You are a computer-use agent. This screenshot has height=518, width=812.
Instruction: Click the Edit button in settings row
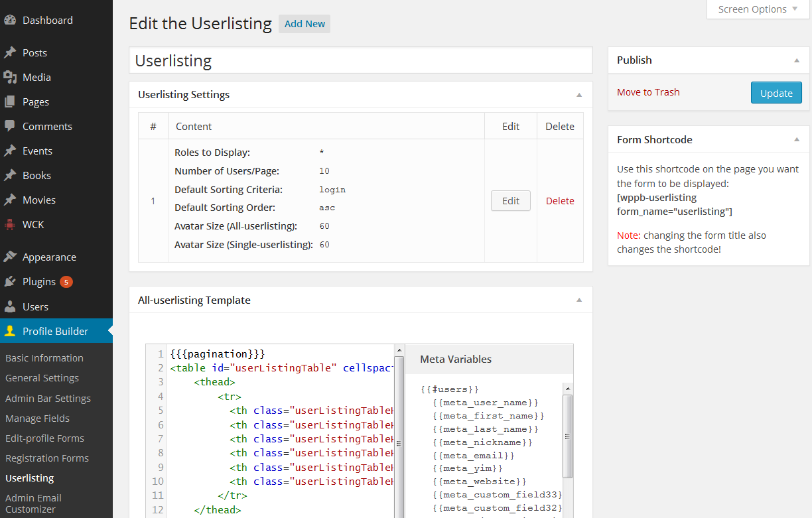(x=511, y=201)
